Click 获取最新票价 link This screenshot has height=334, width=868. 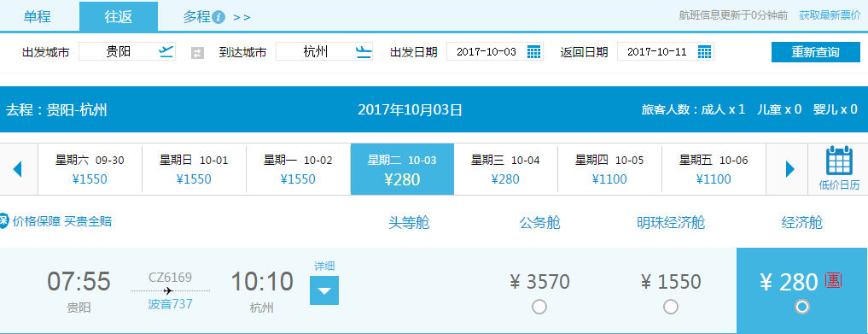click(830, 15)
